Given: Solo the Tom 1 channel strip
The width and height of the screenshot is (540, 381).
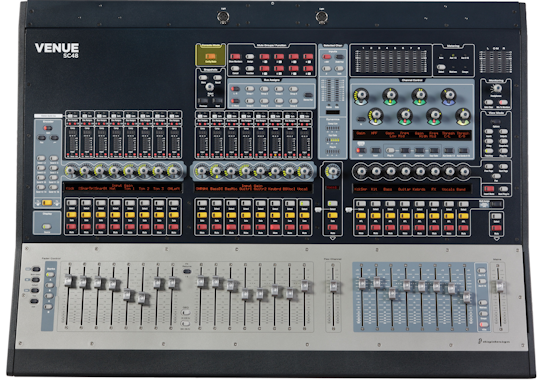Looking at the screenshot, I should pyautogui.click(x=130, y=215).
